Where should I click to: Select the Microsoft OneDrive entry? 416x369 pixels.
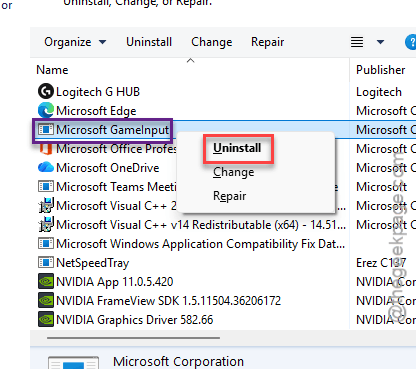pos(108,168)
